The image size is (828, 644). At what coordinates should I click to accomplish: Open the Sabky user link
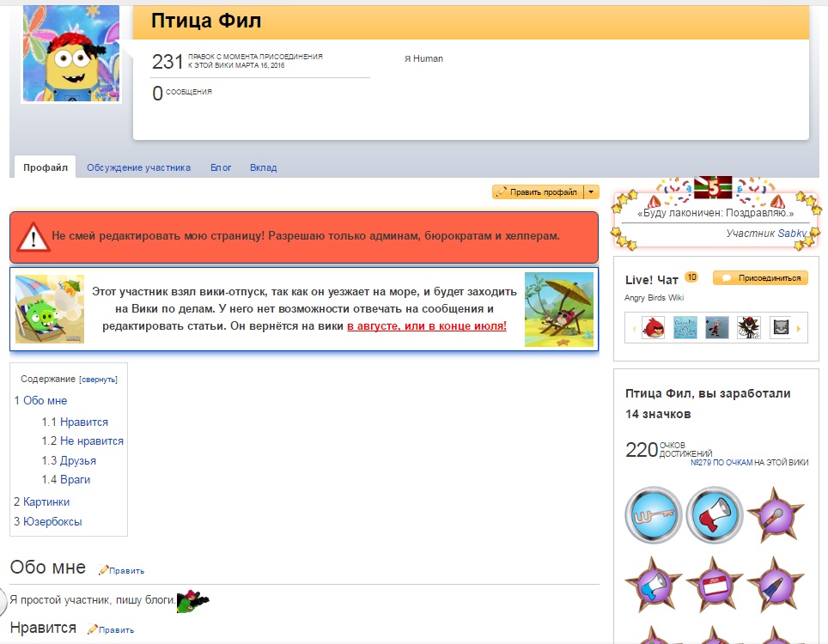pyautogui.click(x=792, y=234)
